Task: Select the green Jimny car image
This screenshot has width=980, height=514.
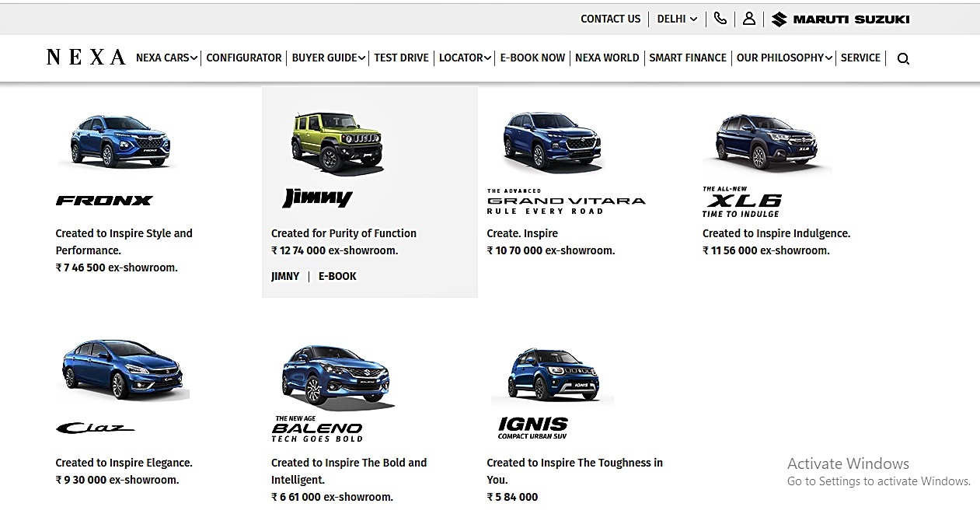Action: tap(337, 142)
